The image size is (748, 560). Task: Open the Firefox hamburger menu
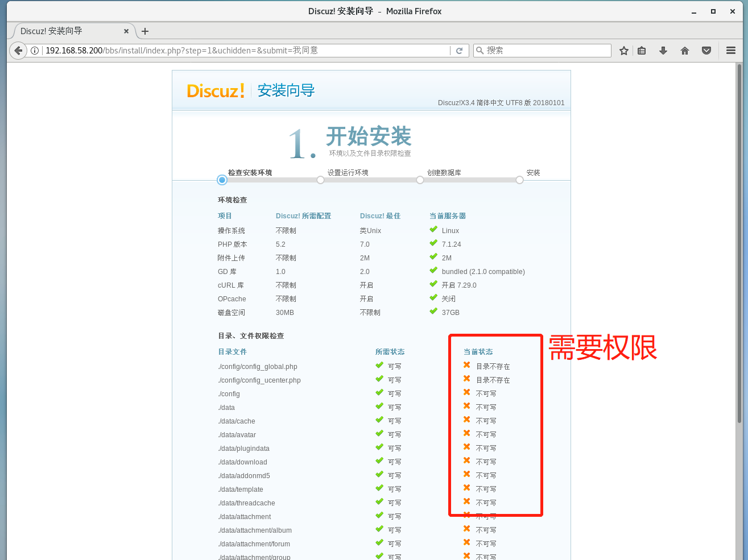pyautogui.click(x=731, y=51)
